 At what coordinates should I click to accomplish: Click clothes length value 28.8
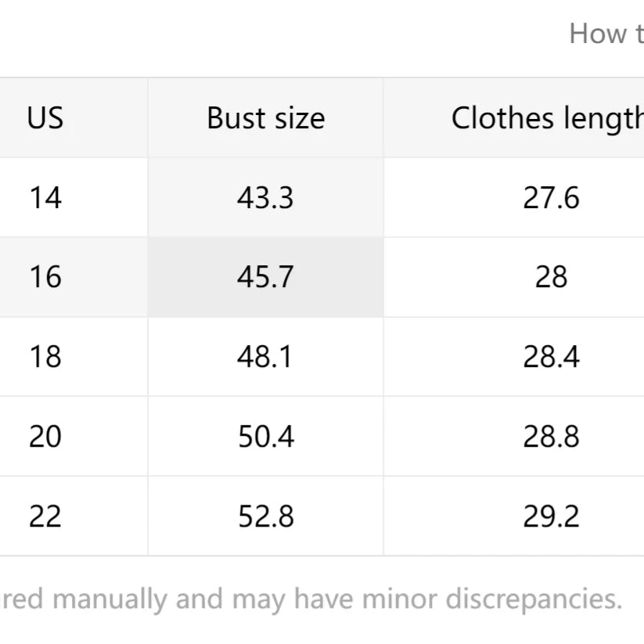tap(551, 436)
